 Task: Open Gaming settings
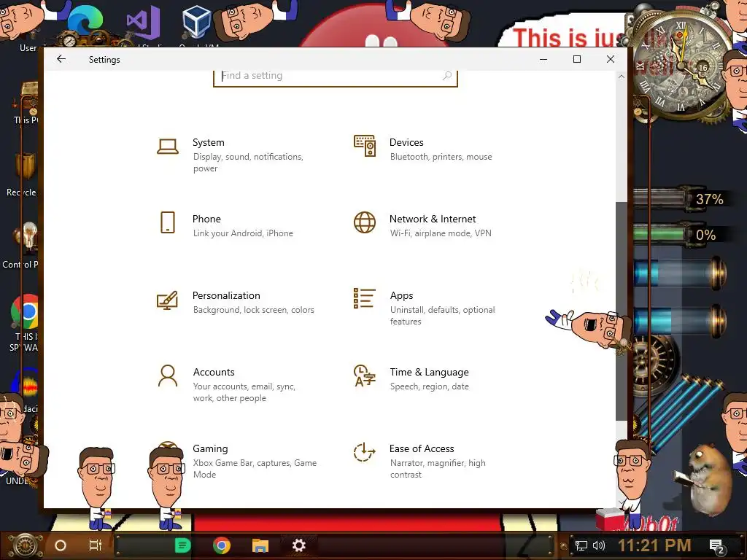pos(255,461)
